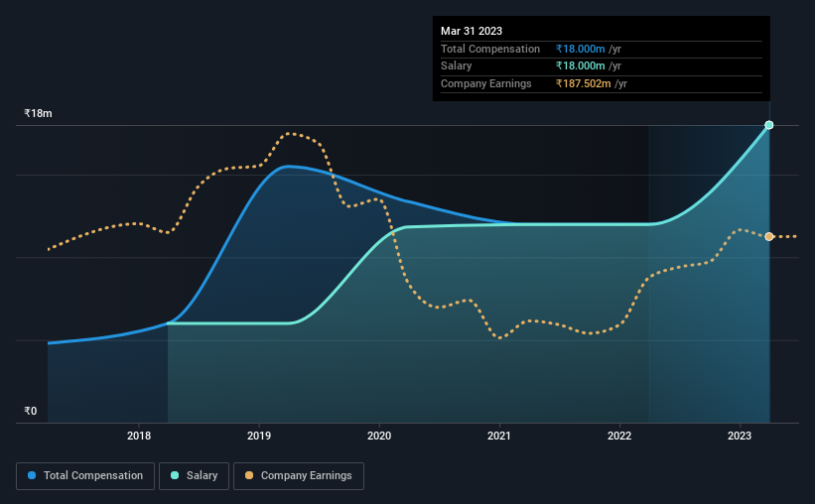Click the teal Salary legend dot
This screenshot has width=815, height=504.
tap(175, 475)
